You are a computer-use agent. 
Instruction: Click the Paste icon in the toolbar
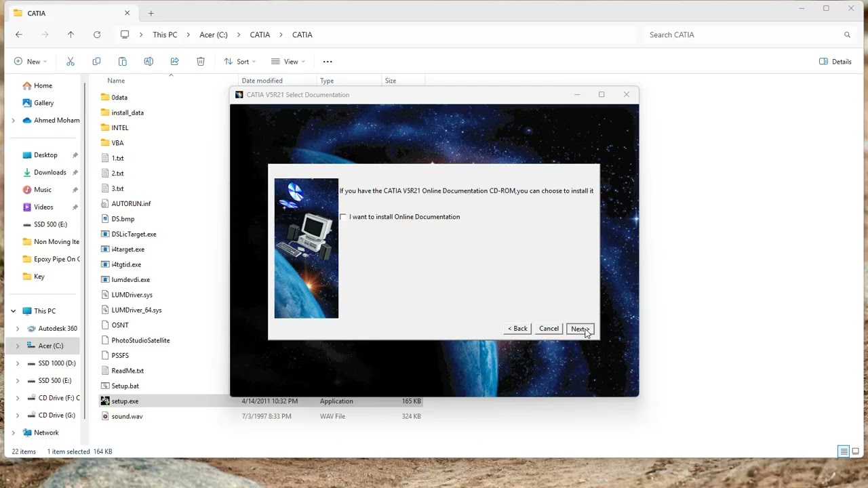coord(122,61)
